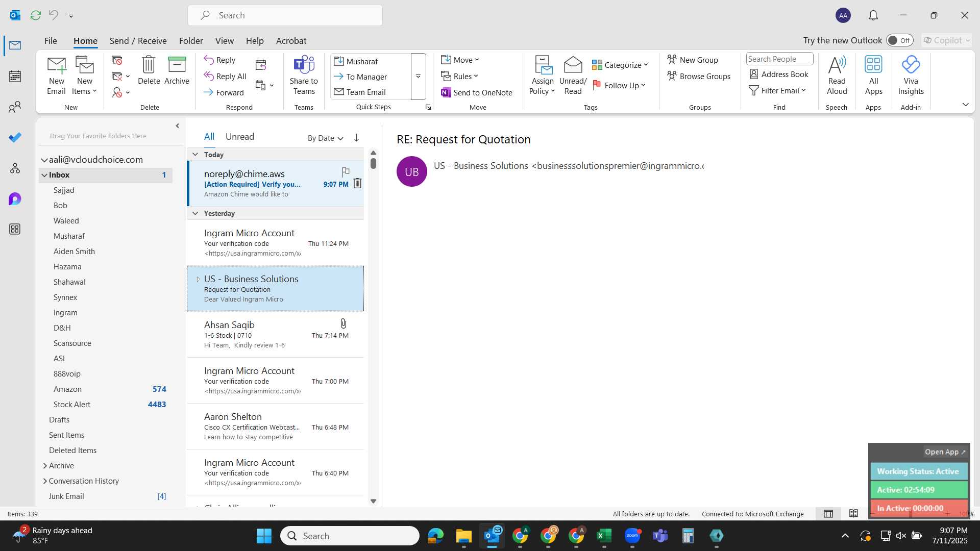Open the To Do tasks icon
This screenshot has height=551, width=980.
pyautogui.click(x=15, y=138)
